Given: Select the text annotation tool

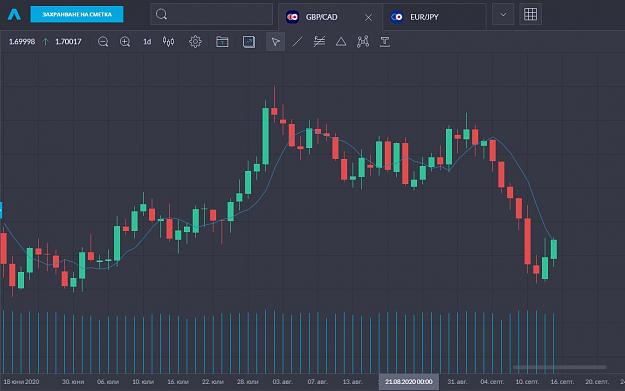Looking at the screenshot, I should (x=385, y=41).
